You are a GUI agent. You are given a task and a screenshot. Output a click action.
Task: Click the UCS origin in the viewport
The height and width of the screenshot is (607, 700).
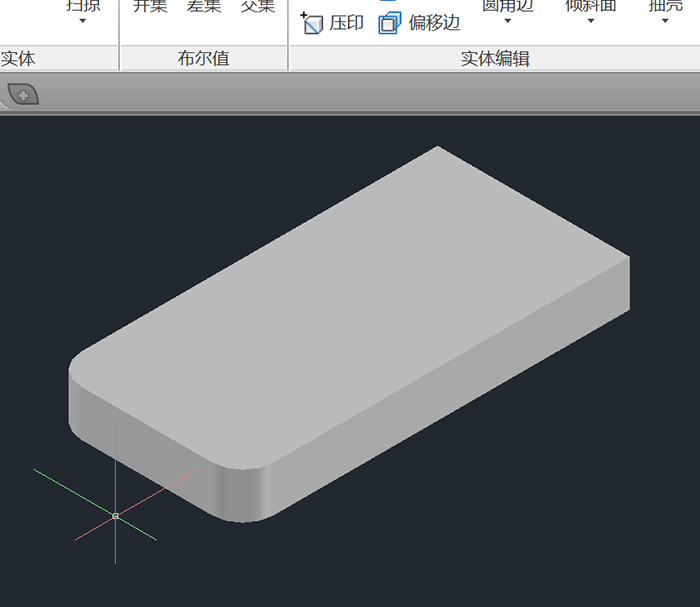(116, 516)
